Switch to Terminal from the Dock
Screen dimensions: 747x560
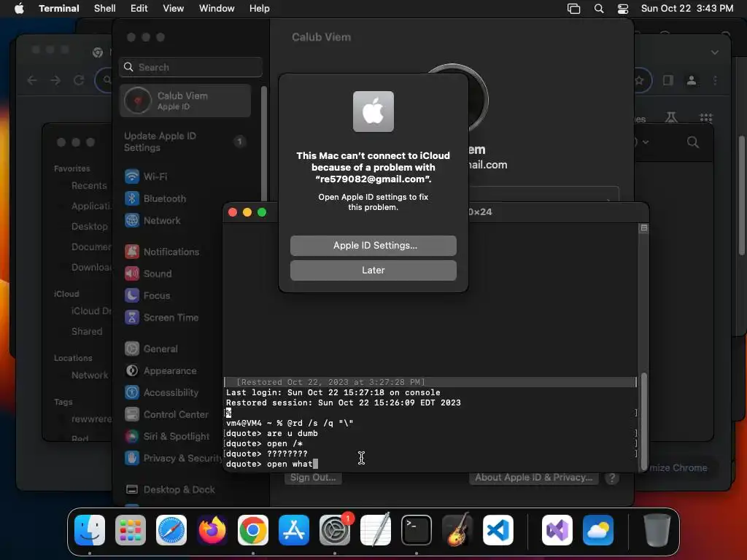click(417, 530)
